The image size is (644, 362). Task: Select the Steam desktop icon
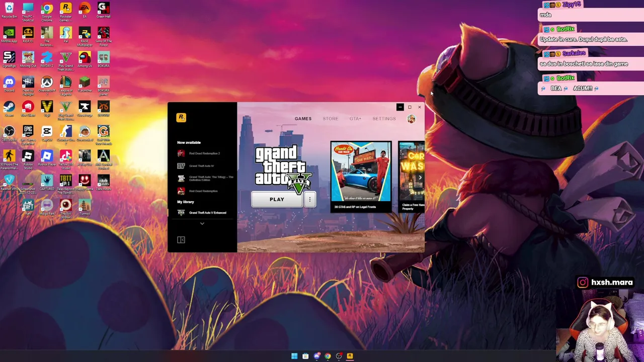9,109
